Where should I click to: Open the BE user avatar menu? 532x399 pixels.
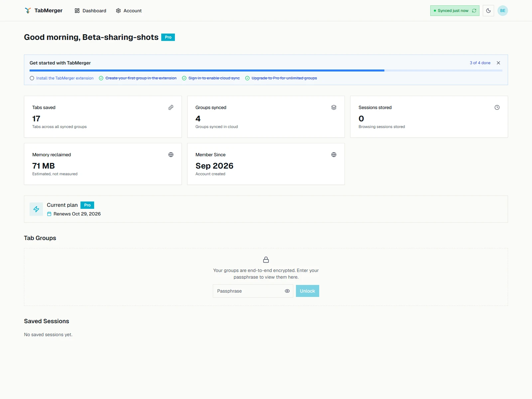tap(502, 11)
